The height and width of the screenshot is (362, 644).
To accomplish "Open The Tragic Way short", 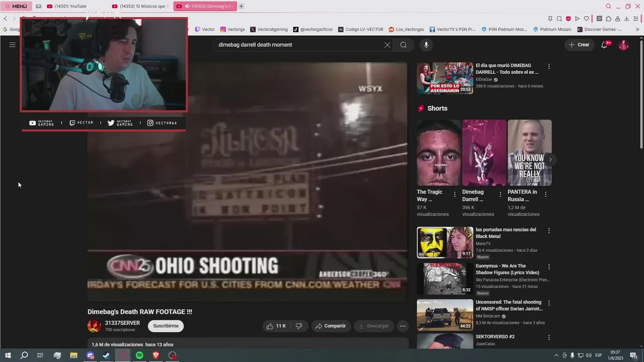I will pyautogui.click(x=439, y=153).
